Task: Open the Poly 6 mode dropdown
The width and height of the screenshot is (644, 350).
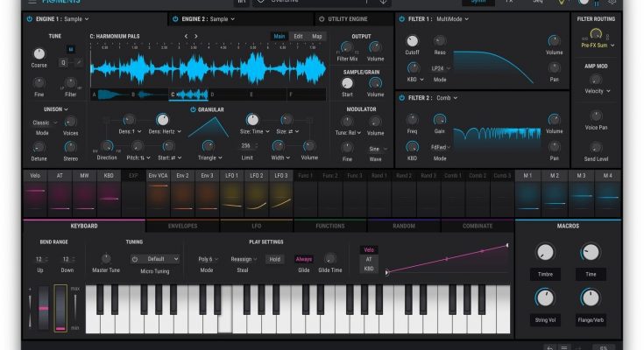Action: click(207, 259)
